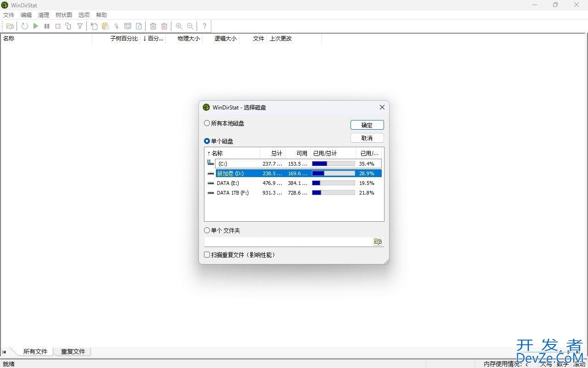588x368 pixels.
Task: Click the WinDirStat logo in dialog title
Action: pos(206,107)
